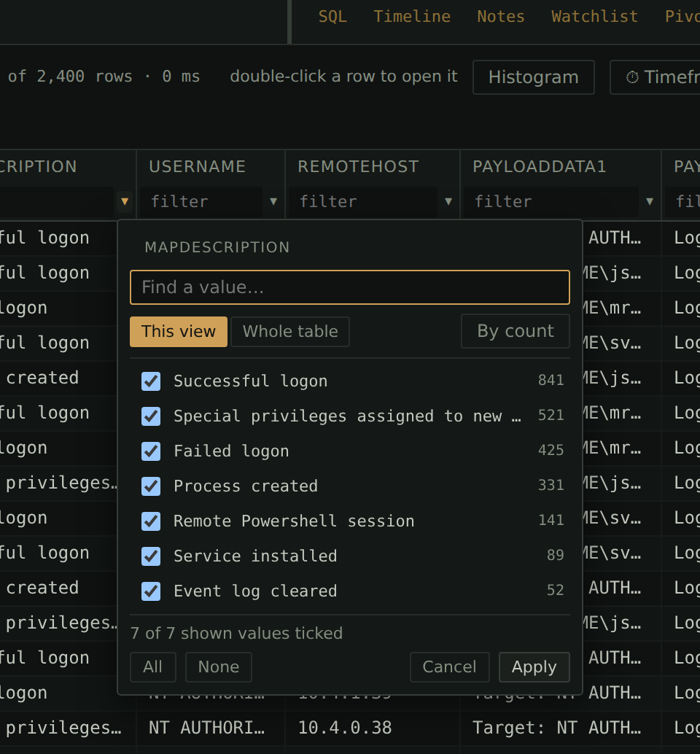Untick the Successful logon checkbox
Screen dimensions: 700x754
151,381
